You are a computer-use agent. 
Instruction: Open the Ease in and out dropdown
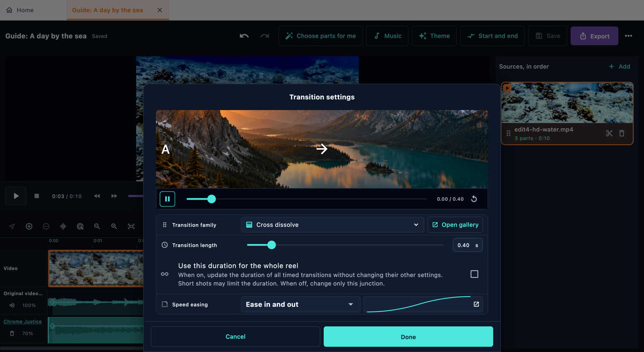(301, 304)
